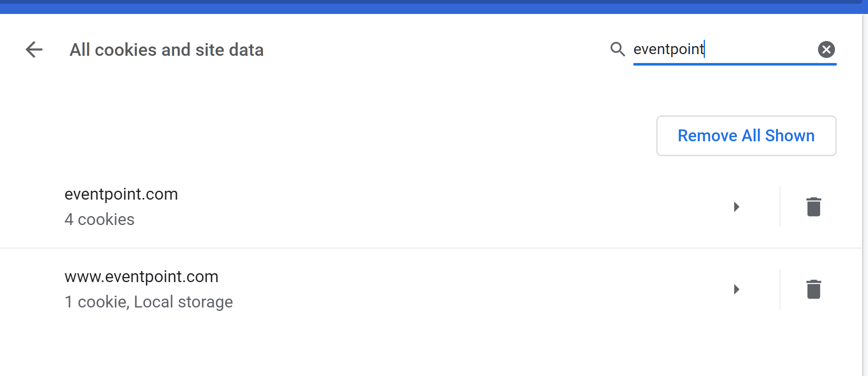Go back using the left arrow
This screenshot has width=868, height=376.
pyautogui.click(x=34, y=49)
